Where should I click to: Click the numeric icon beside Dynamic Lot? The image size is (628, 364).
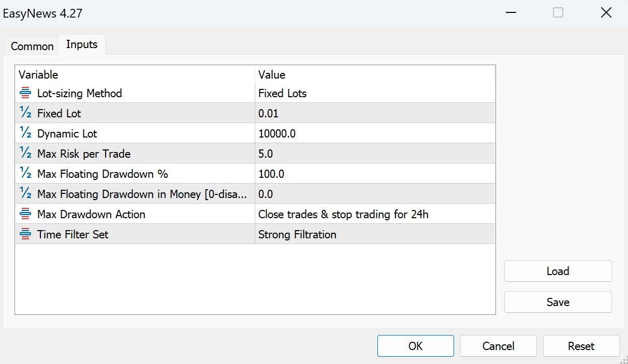pos(25,133)
